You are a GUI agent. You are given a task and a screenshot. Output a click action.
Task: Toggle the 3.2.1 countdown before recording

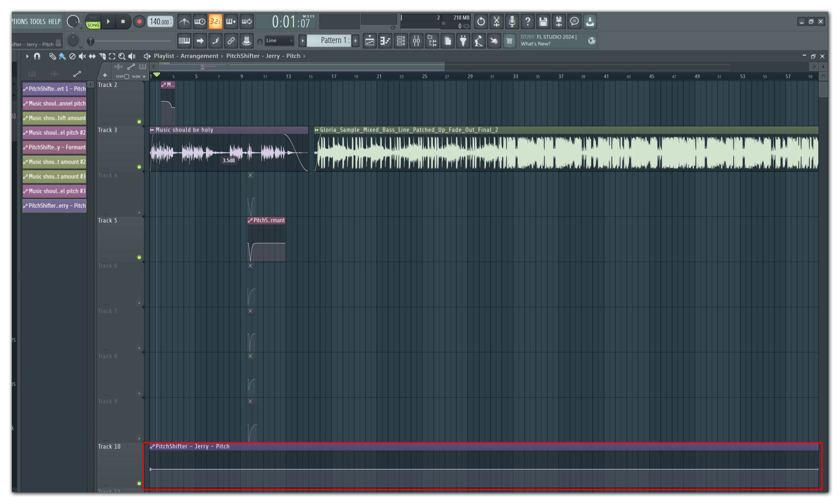point(215,21)
